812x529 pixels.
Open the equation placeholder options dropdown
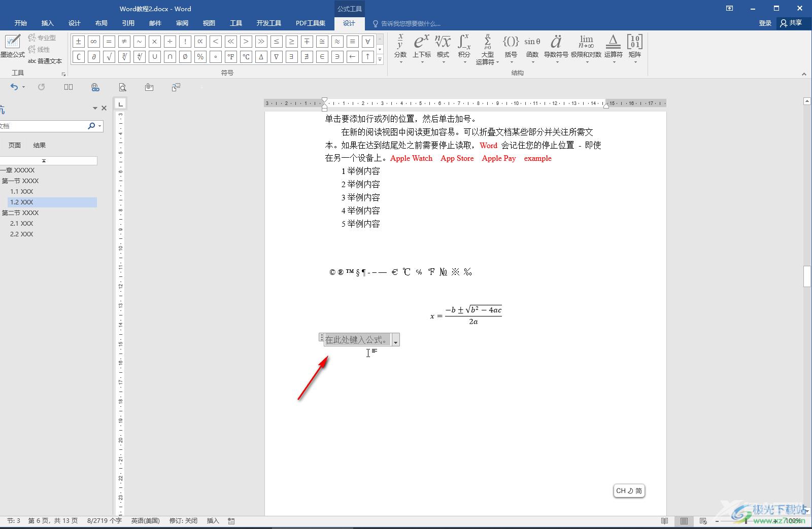(396, 340)
